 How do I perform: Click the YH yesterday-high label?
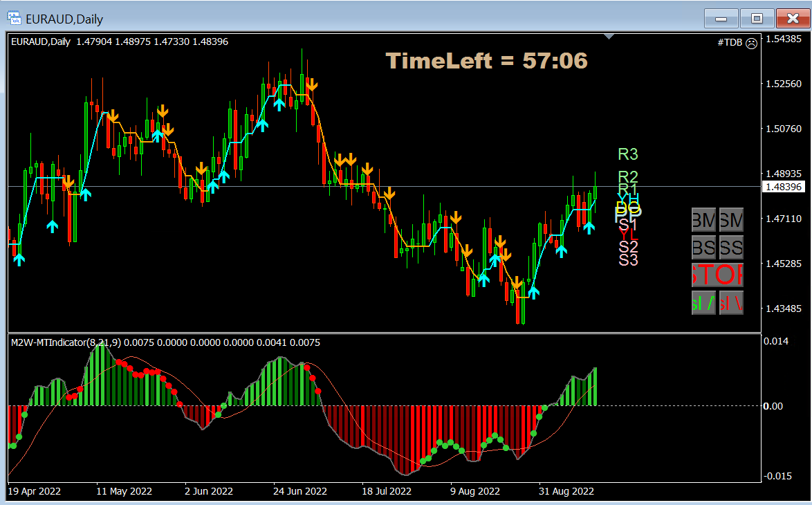[x=629, y=199]
